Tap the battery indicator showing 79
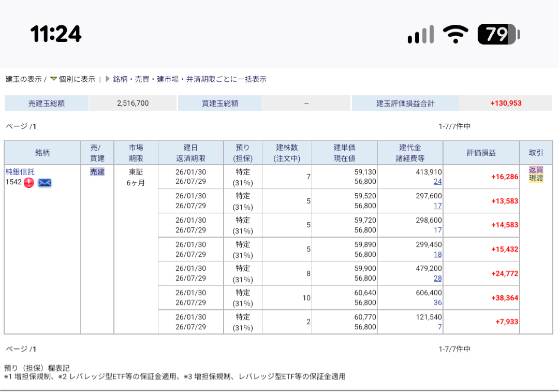559x392 pixels. 498,34
